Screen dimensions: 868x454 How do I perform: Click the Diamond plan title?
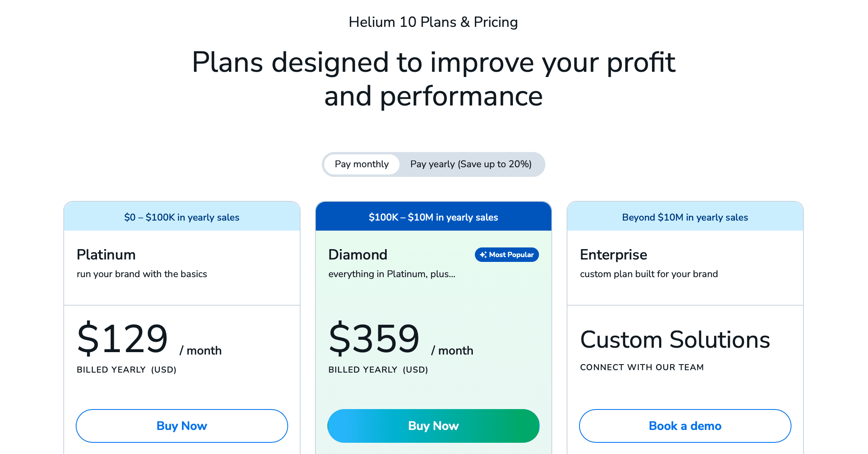[358, 255]
